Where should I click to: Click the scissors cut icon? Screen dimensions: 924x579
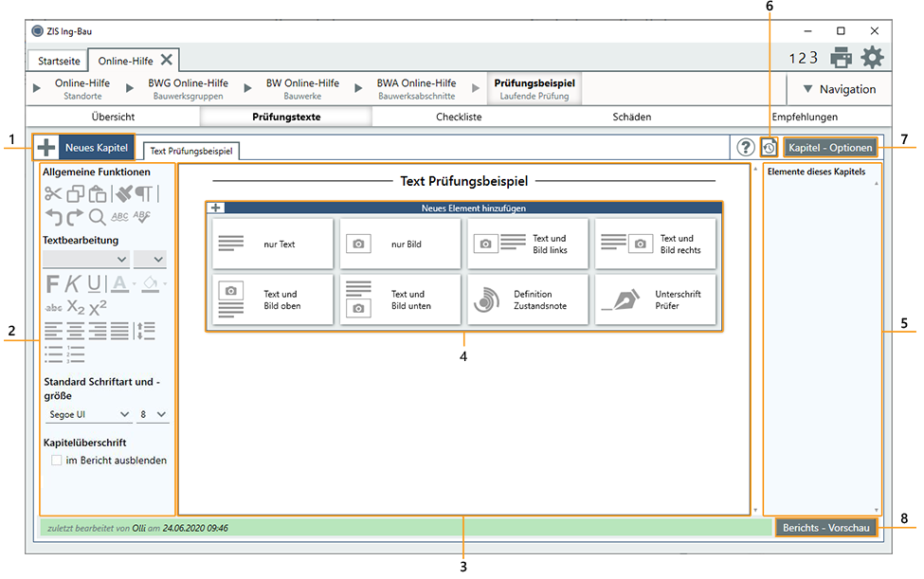(52, 193)
